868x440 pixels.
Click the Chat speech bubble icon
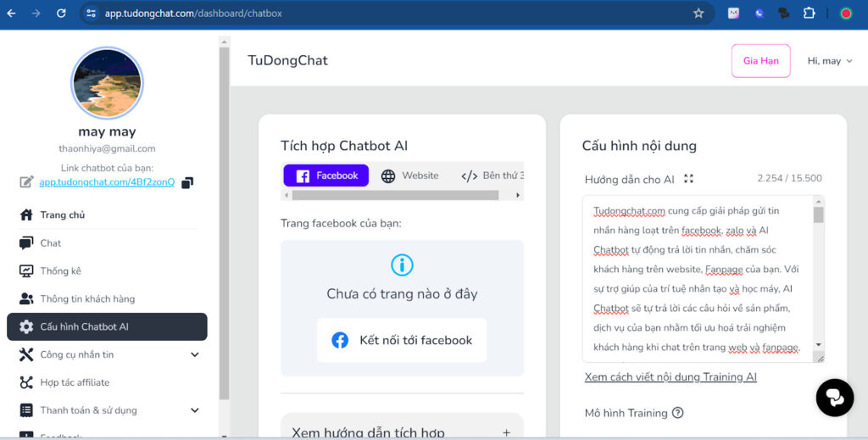[x=26, y=243]
